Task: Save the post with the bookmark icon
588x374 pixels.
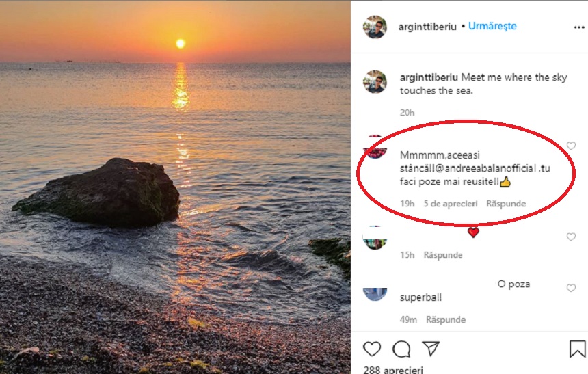Action: click(577, 349)
